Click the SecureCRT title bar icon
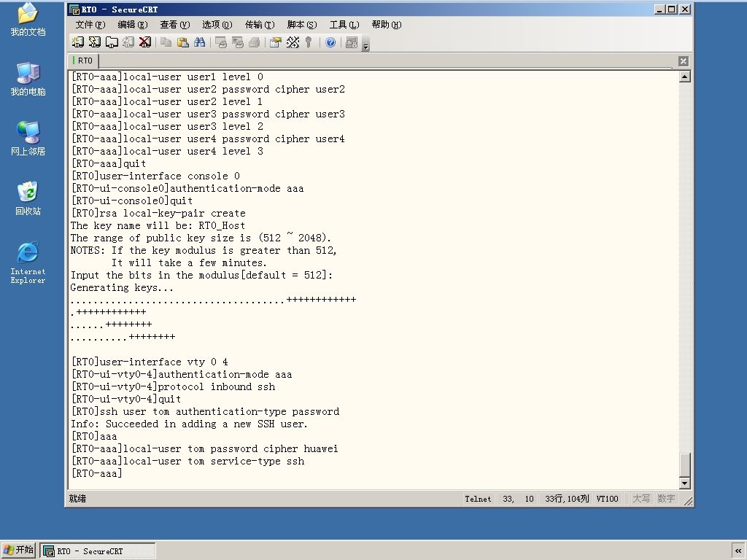The height and width of the screenshot is (560, 747). (x=74, y=9)
